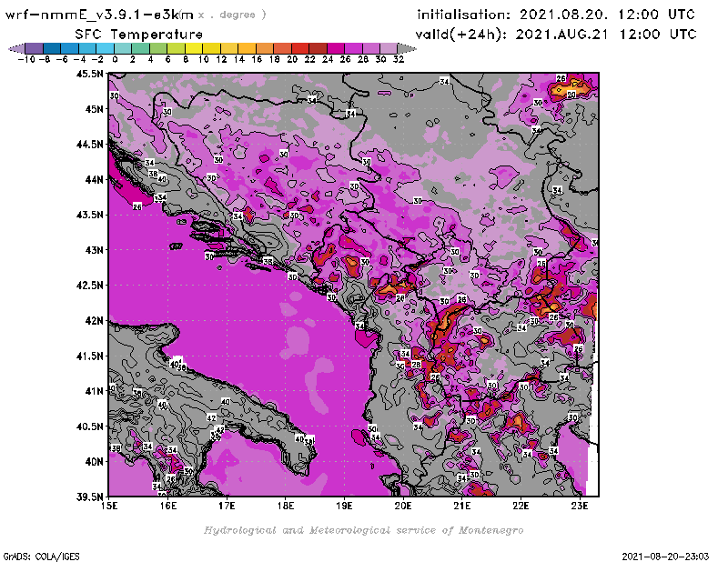Image resolution: width=728 pixels, height=562 pixels.
Task: Select the 22E longitude label
Action: tap(521, 507)
